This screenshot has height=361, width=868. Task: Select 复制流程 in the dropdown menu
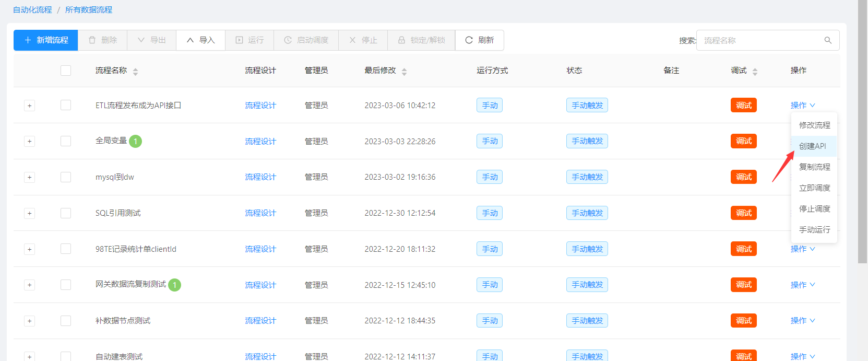click(x=814, y=167)
